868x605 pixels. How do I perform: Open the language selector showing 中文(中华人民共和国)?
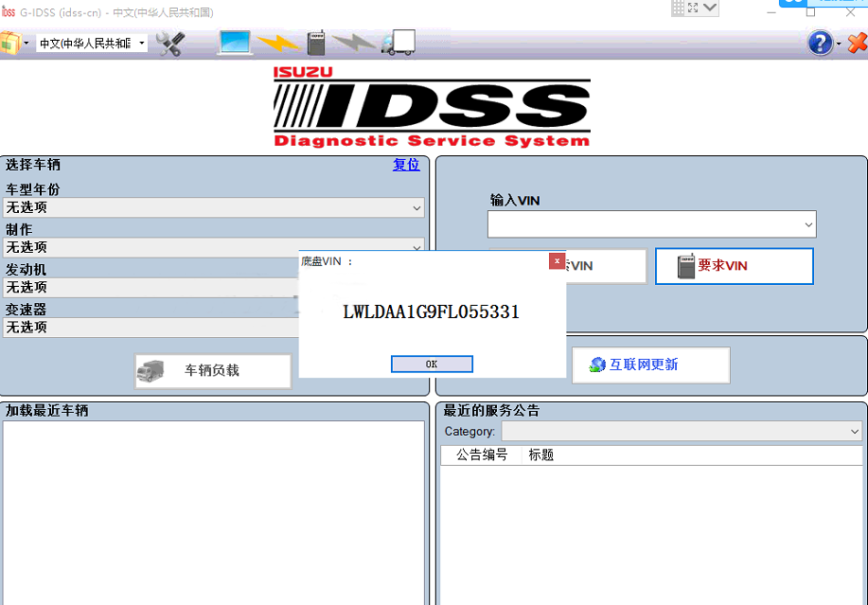92,44
